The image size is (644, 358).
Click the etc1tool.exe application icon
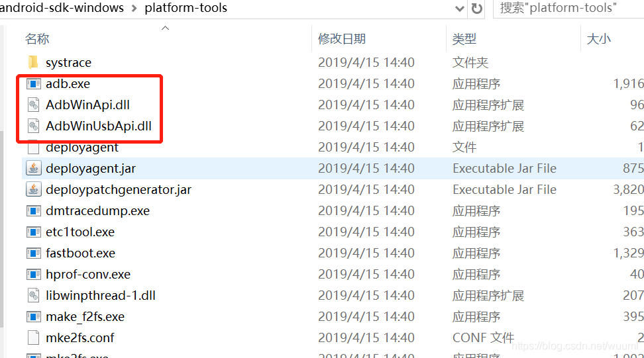(x=34, y=232)
